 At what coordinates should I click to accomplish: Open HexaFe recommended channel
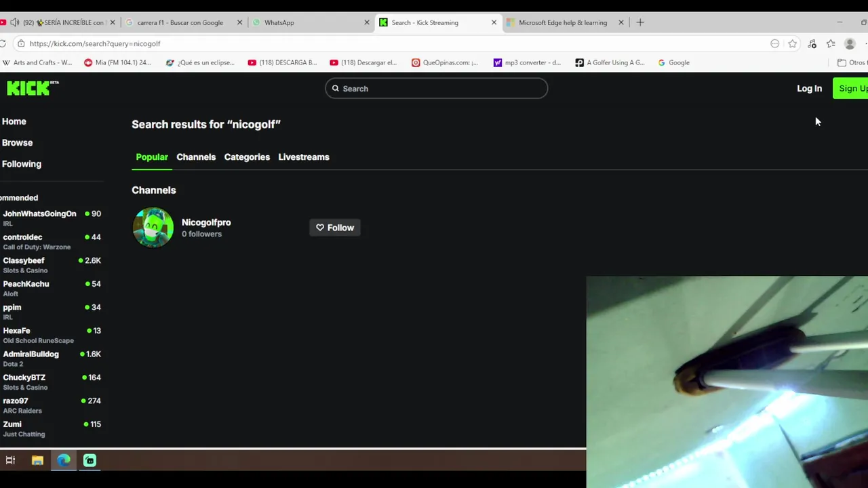point(52,335)
